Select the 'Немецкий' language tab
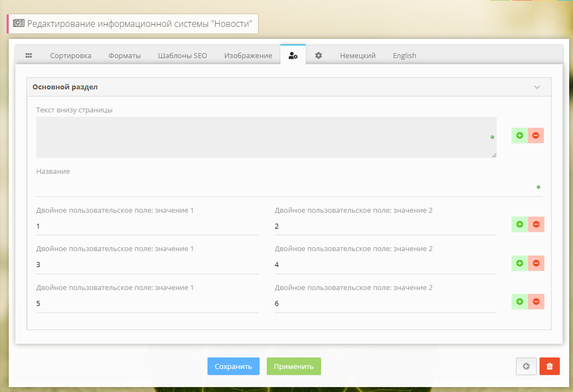 [x=357, y=55]
